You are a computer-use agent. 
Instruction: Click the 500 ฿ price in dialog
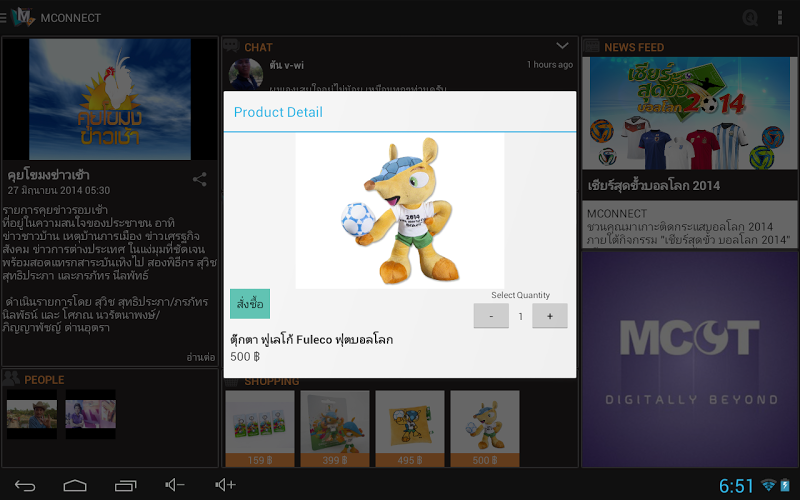coord(245,357)
